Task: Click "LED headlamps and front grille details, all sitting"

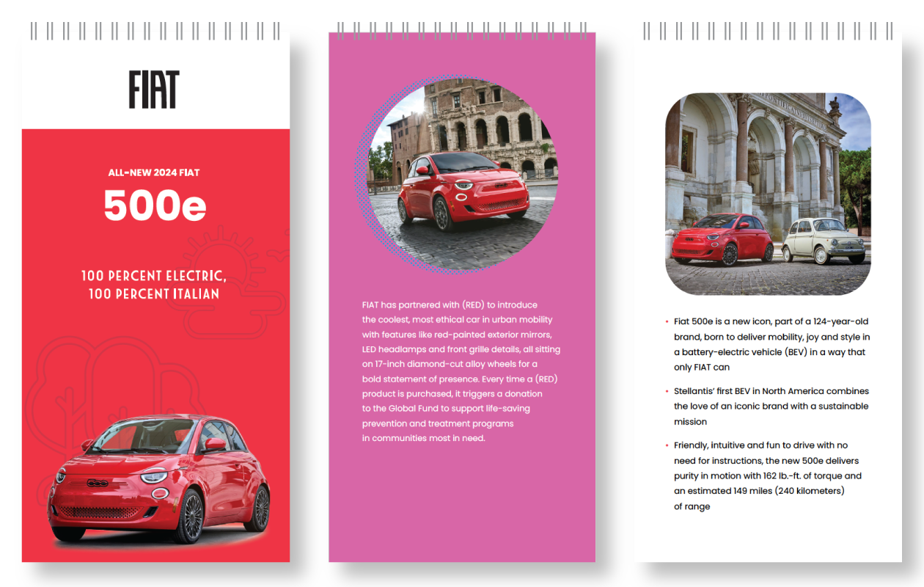Action: (461, 349)
